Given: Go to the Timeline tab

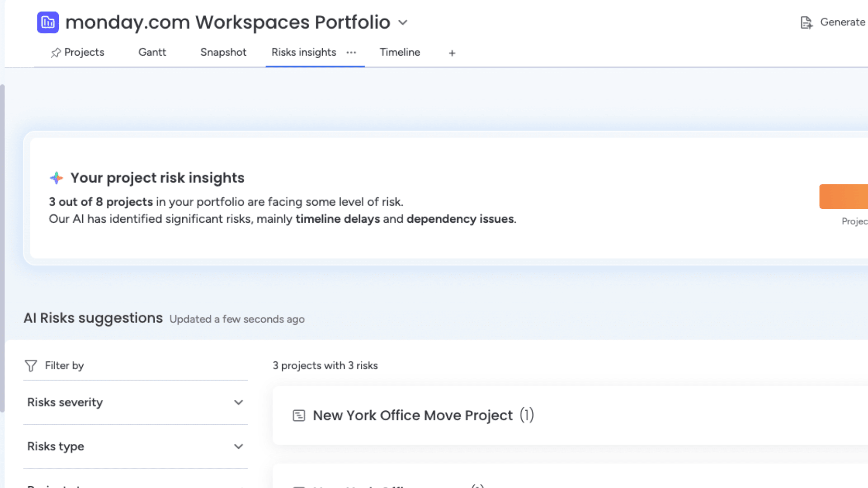Looking at the screenshot, I should point(400,52).
